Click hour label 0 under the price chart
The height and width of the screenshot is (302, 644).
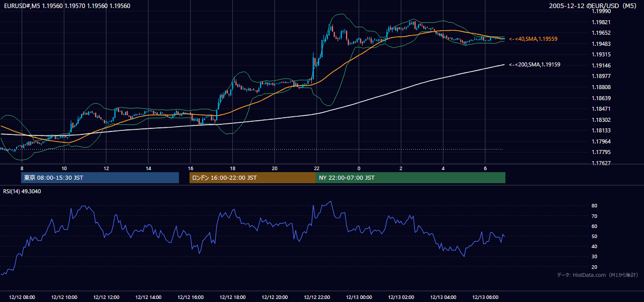(359, 168)
